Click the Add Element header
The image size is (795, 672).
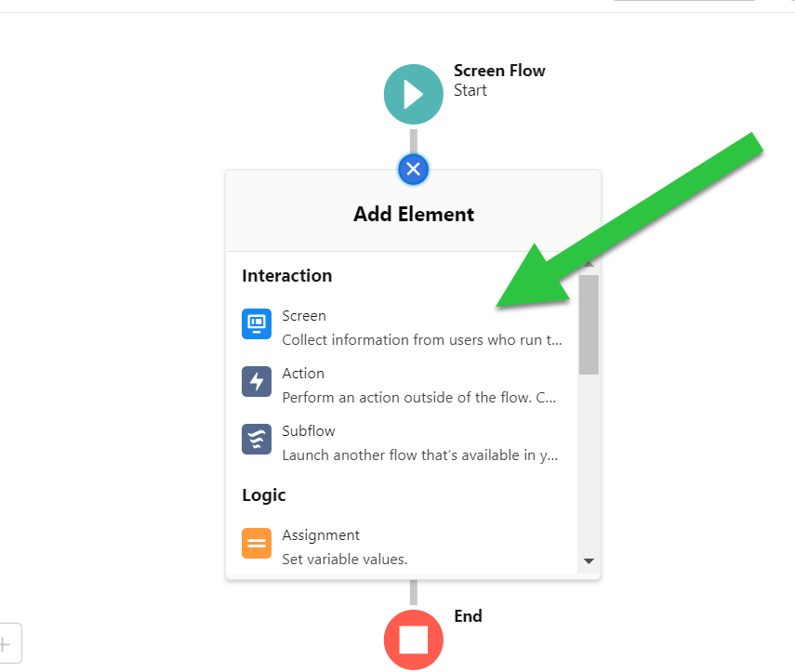point(413,214)
